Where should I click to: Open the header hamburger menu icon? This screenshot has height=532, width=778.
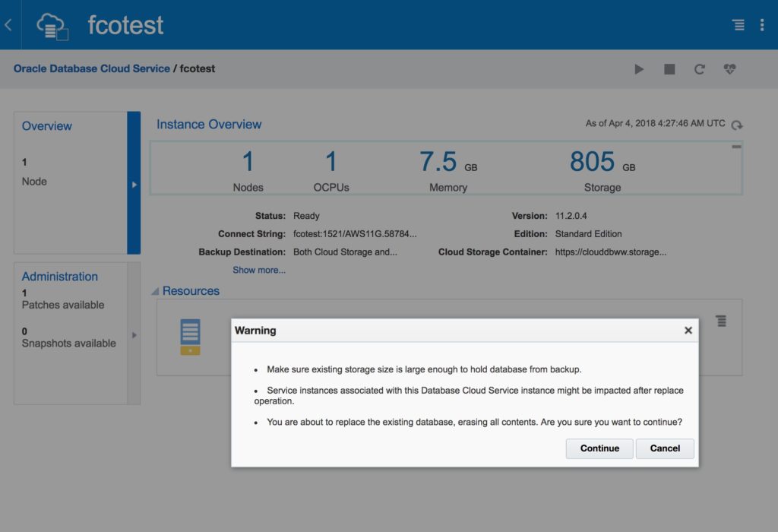click(x=738, y=25)
